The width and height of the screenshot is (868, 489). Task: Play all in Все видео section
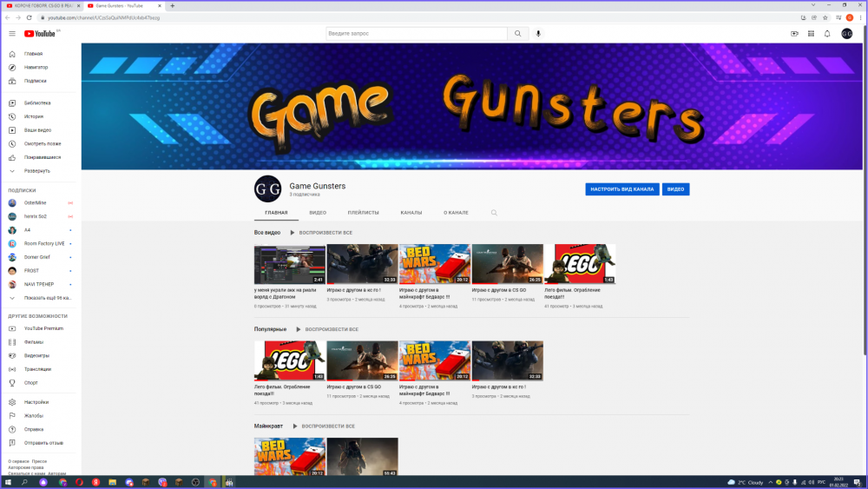point(321,233)
